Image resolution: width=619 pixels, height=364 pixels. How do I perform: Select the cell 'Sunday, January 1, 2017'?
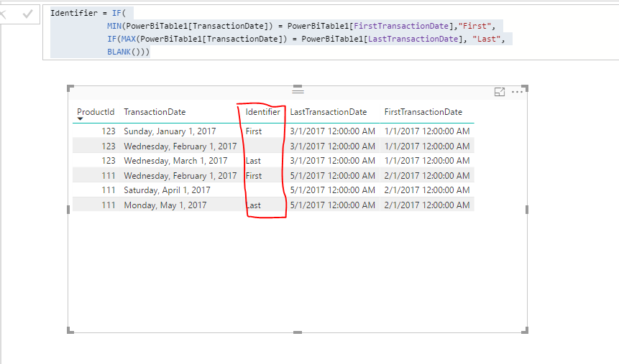170,131
